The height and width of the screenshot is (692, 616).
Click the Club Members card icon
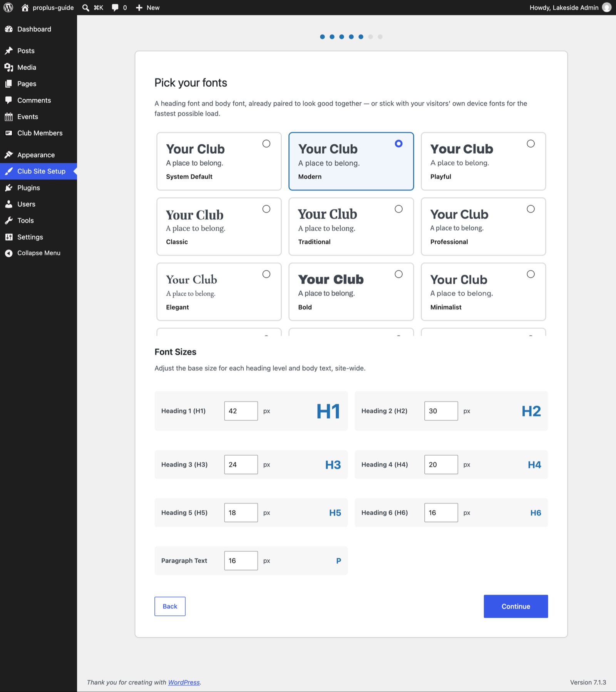8,133
